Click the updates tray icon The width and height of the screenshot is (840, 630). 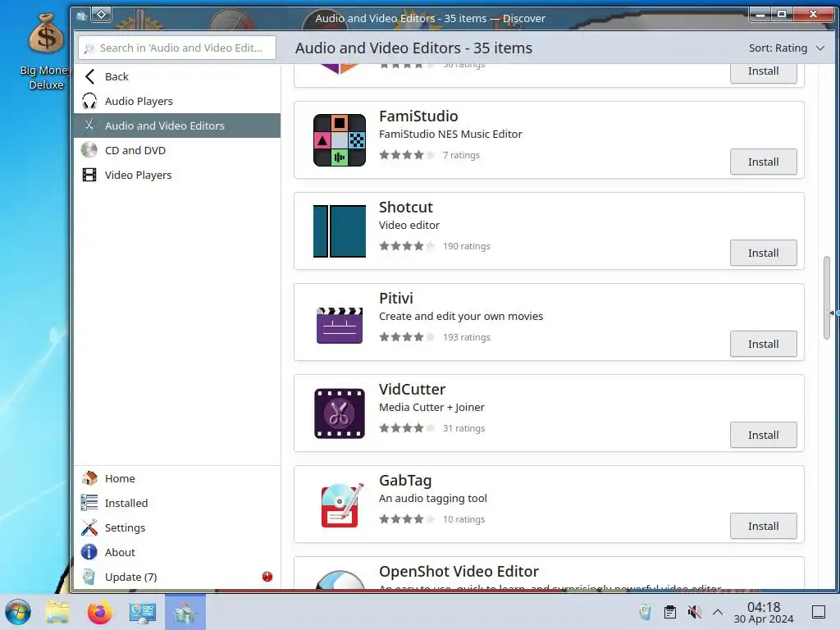click(645, 612)
